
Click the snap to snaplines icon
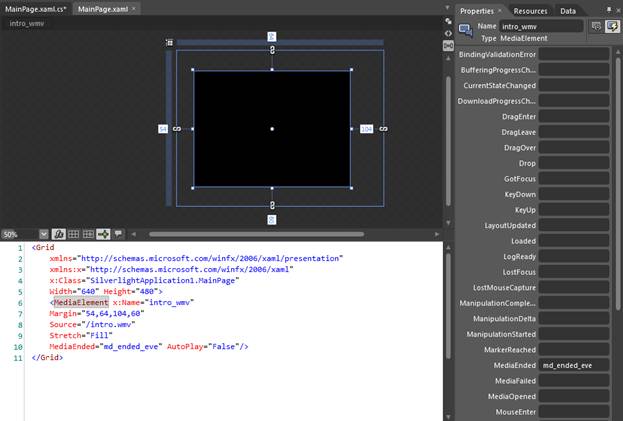click(103, 233)
